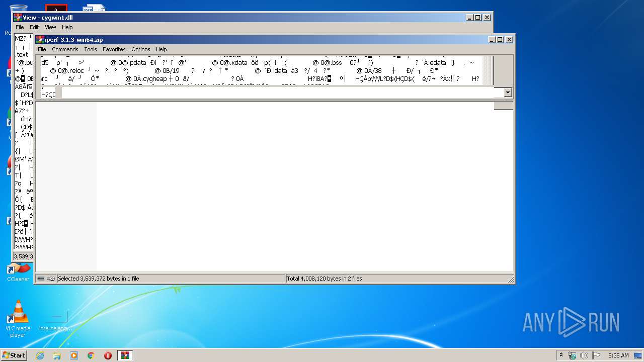Image resolution: width=644 pixels, height=362 pixels.
Task: Minimize the iperf-3.1.3-win64.zip window
Action: click(492, 39)
